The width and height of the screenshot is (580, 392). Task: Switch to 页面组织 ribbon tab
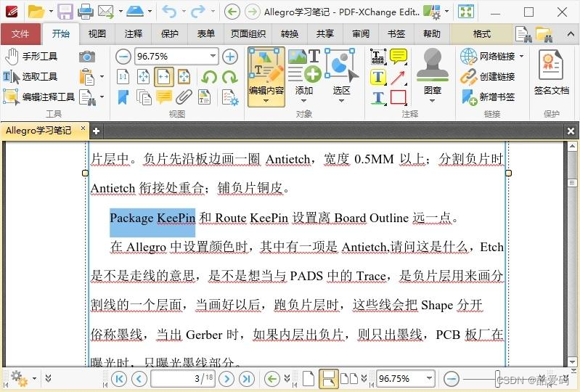pyautogui.click(x=248, y=34)
